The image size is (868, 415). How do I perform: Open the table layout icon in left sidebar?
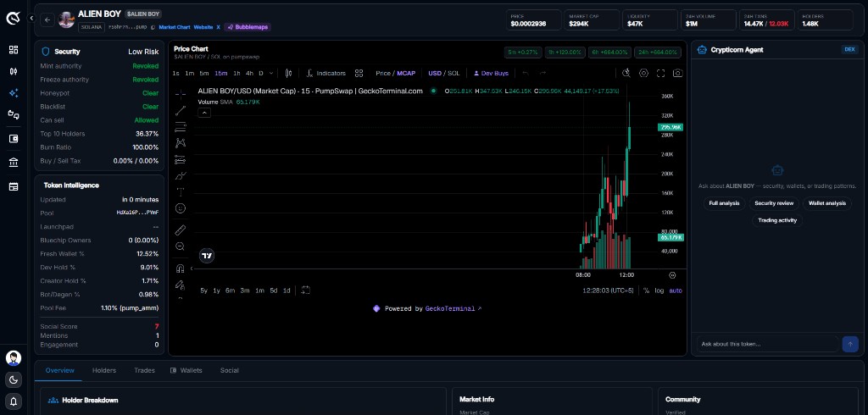[x=14, y=187]
